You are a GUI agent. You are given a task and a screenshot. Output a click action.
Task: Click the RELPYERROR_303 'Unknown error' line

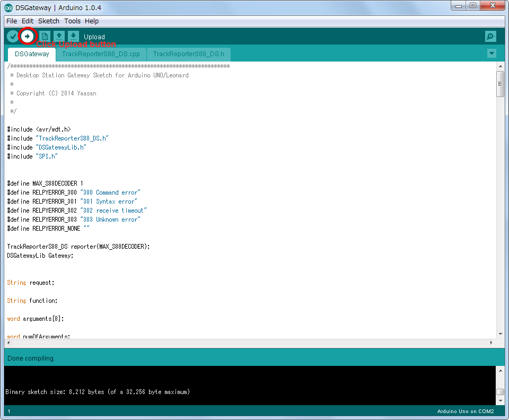(74, 220)
